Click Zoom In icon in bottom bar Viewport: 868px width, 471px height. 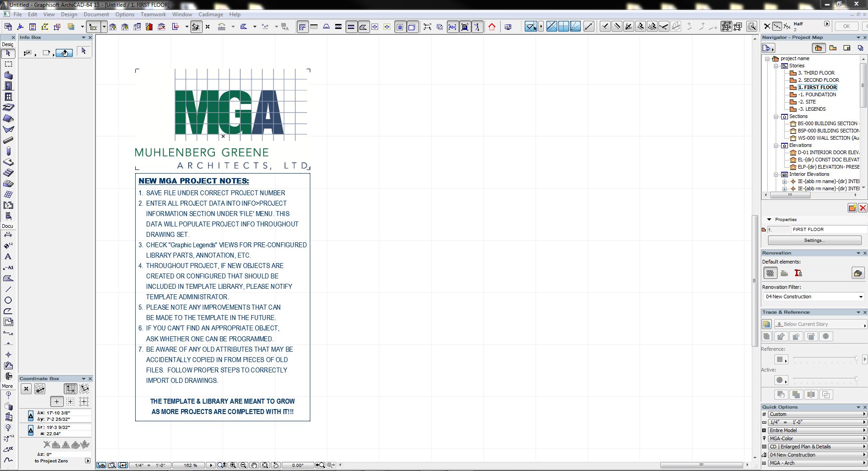(x=233, y=465)
